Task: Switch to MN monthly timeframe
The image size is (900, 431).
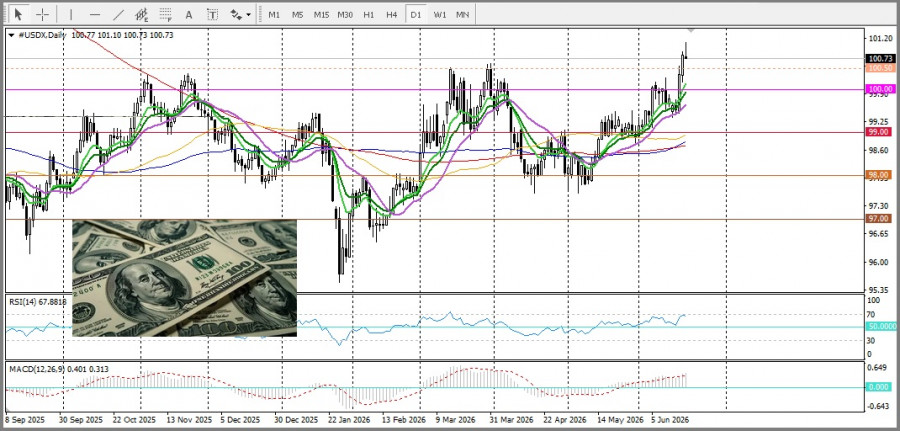Action: click(x=462, y=14)
